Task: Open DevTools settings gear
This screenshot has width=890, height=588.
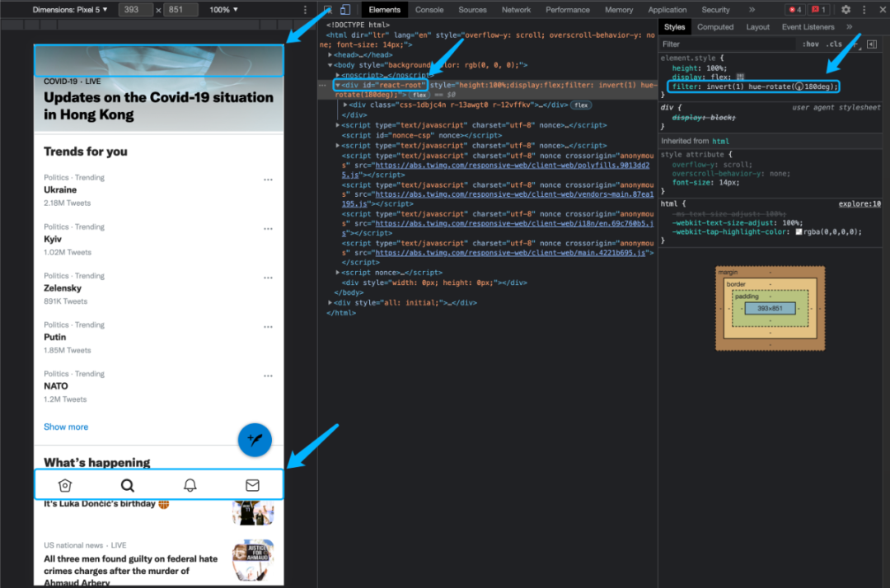Action: click(845, 10)
